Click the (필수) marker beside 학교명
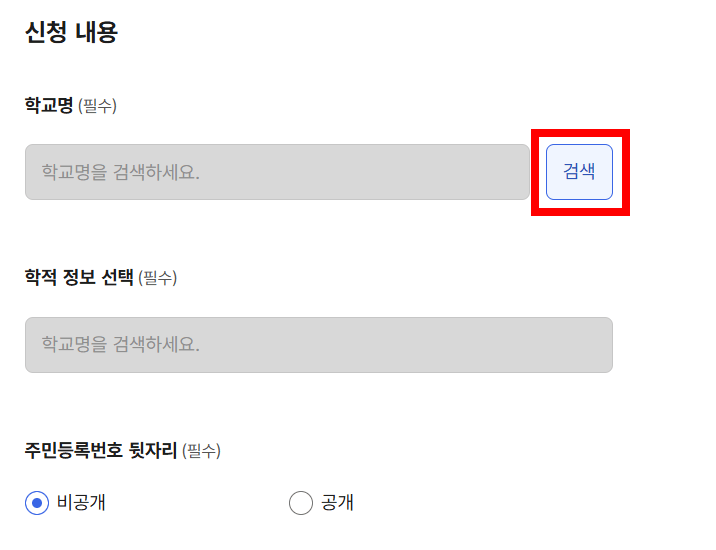The image size is (716, 550). click(97, 106)
